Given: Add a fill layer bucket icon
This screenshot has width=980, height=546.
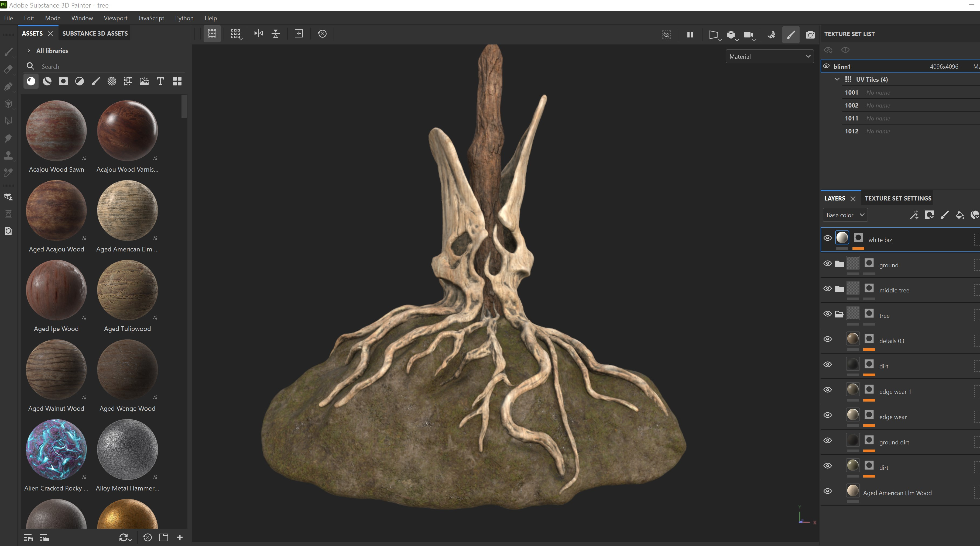Looking at the screenshot, I should [x=960, y=215].
